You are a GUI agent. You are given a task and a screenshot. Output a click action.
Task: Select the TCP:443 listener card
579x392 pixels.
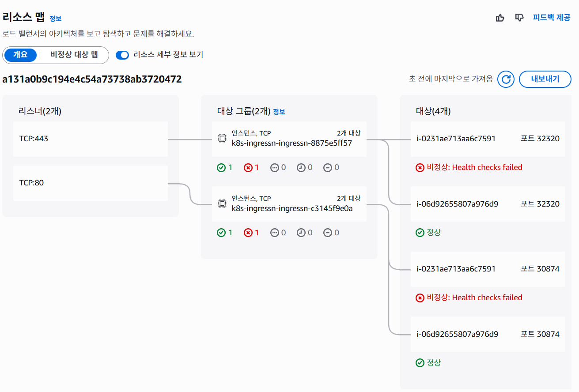point(91,139)
